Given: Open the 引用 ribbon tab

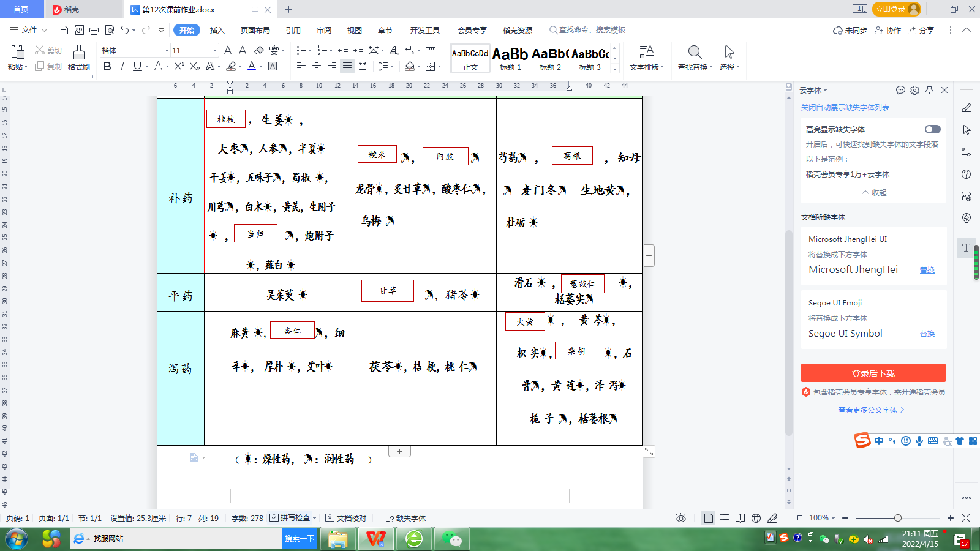Looking at the screenshot, I should tap(293, 30).
